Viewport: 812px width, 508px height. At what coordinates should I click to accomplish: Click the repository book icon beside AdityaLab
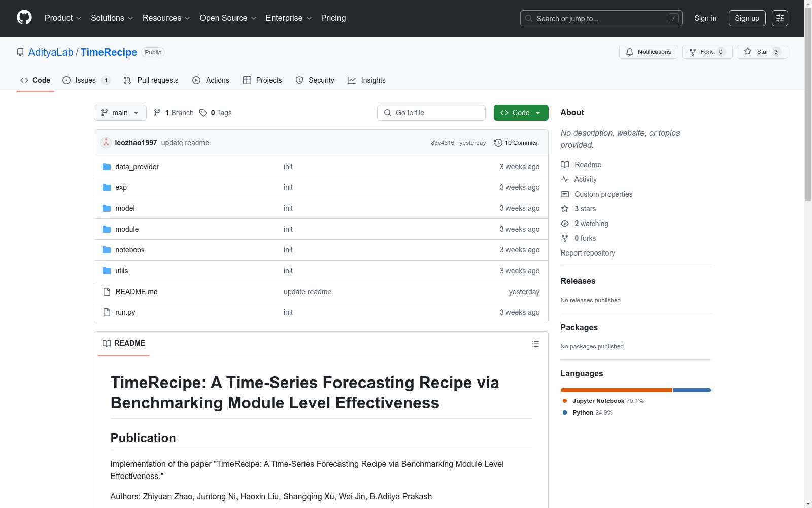click(20, 52)
